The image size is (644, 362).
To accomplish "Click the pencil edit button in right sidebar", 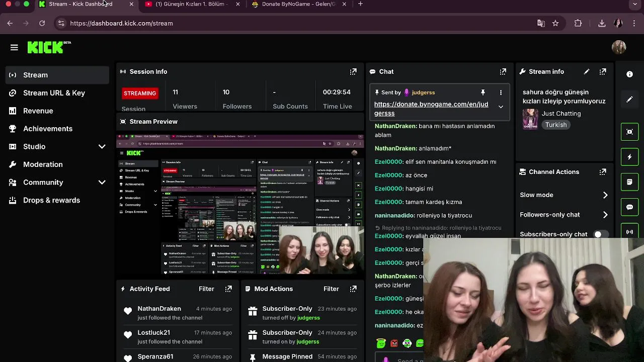I will click(x=629, y=100).
